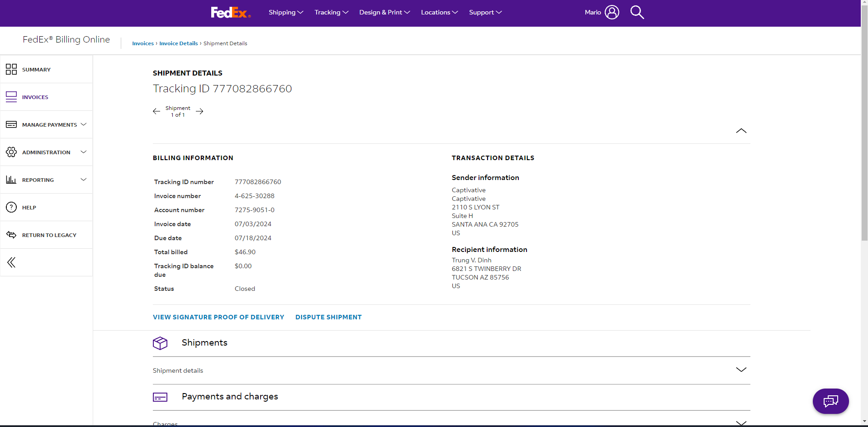
Task: Click the Invoice Details breadcrumb link
Action: [179, 43]
